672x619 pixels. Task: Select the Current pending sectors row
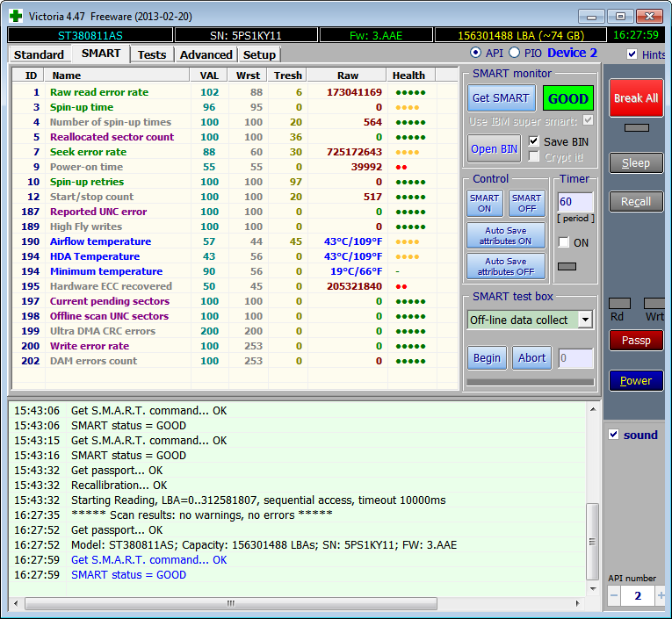pos(235,301)
